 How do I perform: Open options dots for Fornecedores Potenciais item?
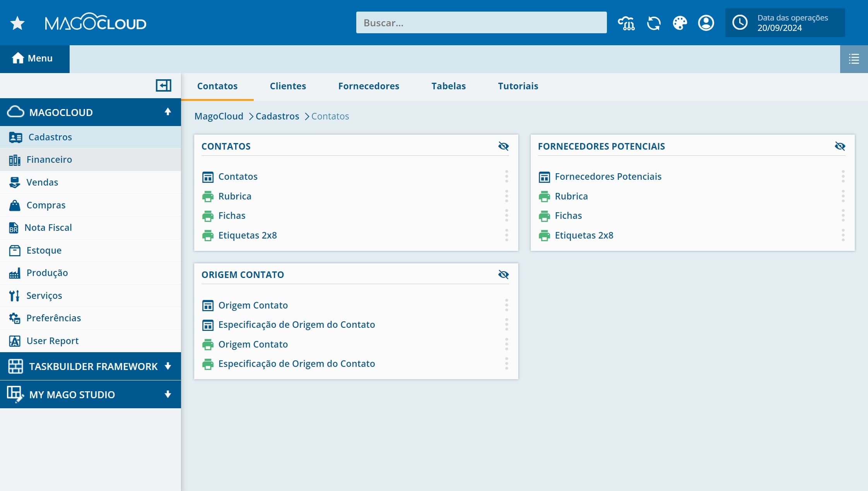(x=843, y=177)
